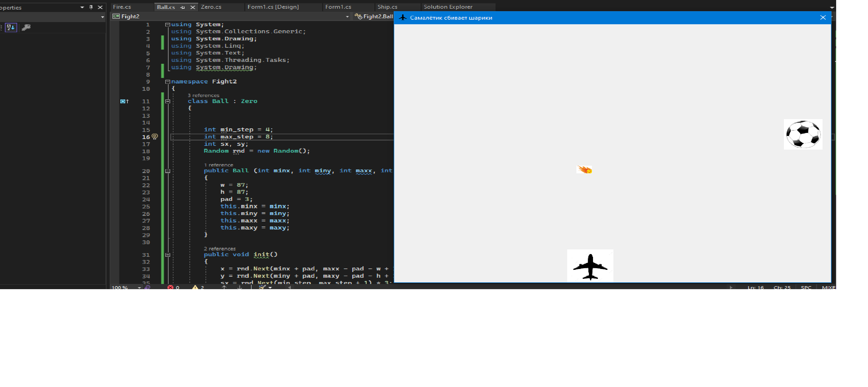Open the 2 references CodeLens above init()
Screen dimensions: 868x387
[220, 249]
